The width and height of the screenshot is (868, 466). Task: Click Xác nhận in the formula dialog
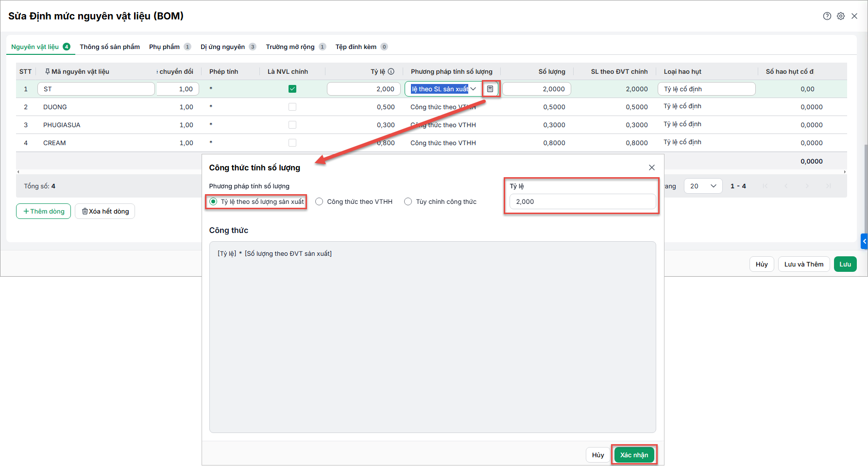click(634, 455)
